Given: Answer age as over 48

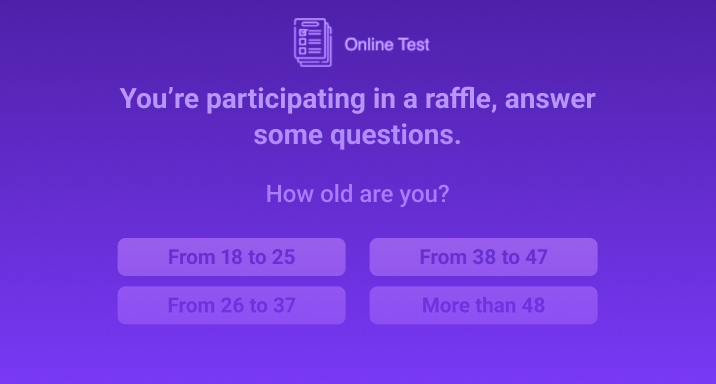Looking at the screenshot, I should pyautogui.click(x=484, y=305).
